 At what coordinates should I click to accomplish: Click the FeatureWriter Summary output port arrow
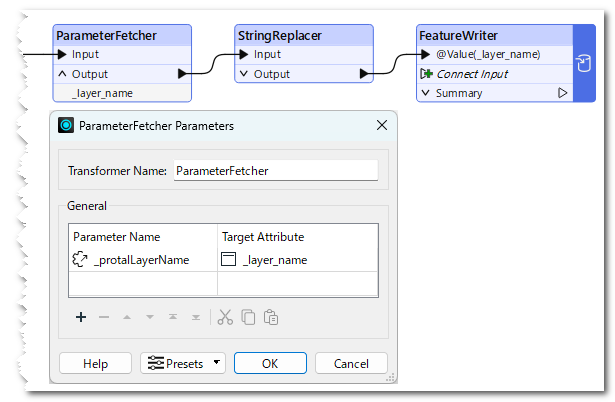pyautogui.click(x=562, y=93)
